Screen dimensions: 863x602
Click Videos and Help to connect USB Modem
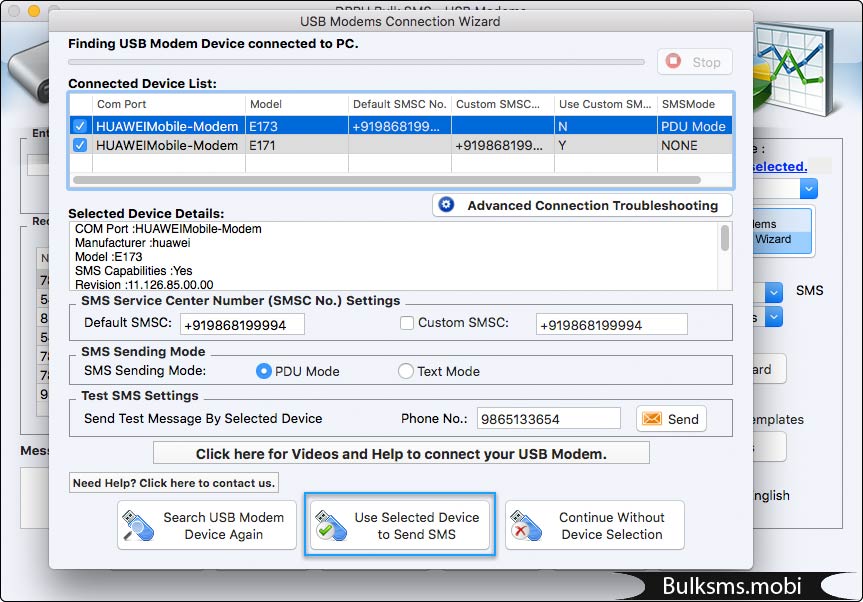pyautogui.click(x=401, y=453)
